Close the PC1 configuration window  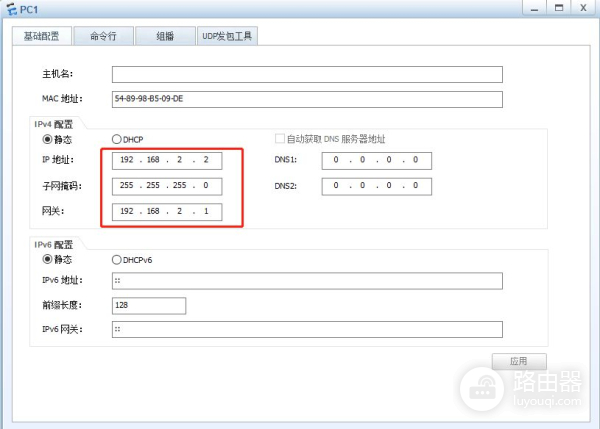pos(585,8)
